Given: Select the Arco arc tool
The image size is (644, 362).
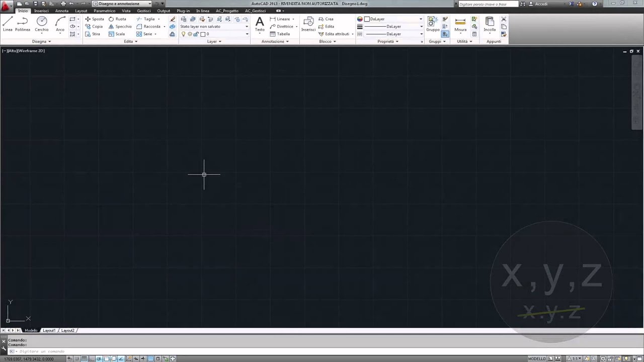Looking at the screenshot, I should [60, 24].
